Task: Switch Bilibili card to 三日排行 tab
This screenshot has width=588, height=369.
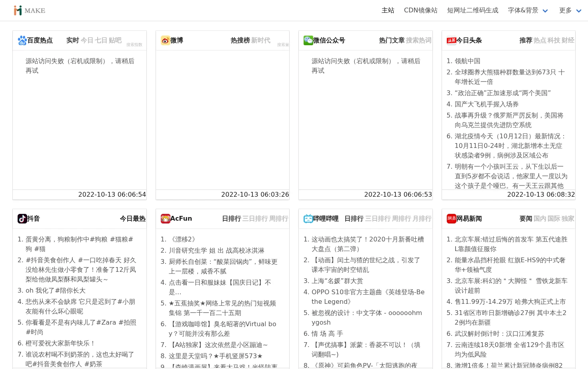Action: tap(378, 219)
